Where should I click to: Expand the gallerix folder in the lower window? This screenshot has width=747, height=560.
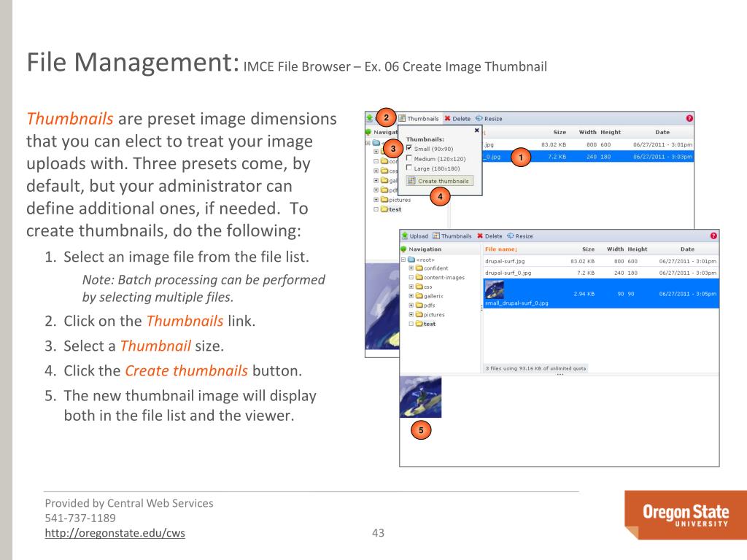point(411,296)
